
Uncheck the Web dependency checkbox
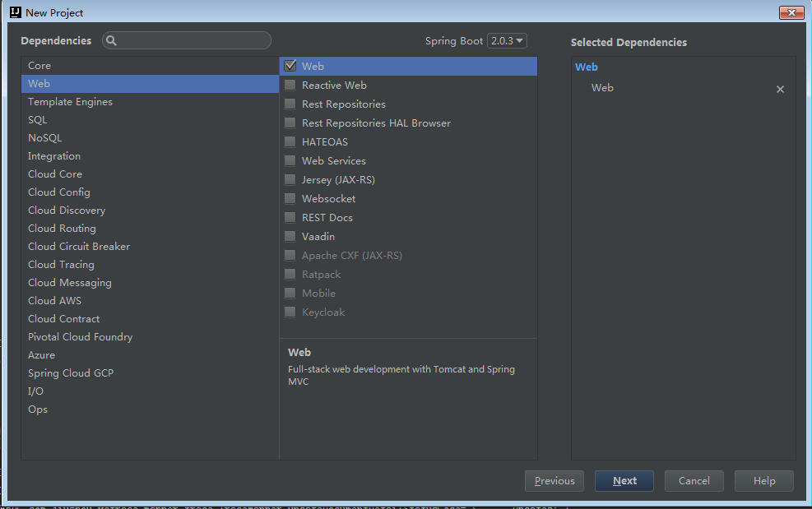pos(290,66)
